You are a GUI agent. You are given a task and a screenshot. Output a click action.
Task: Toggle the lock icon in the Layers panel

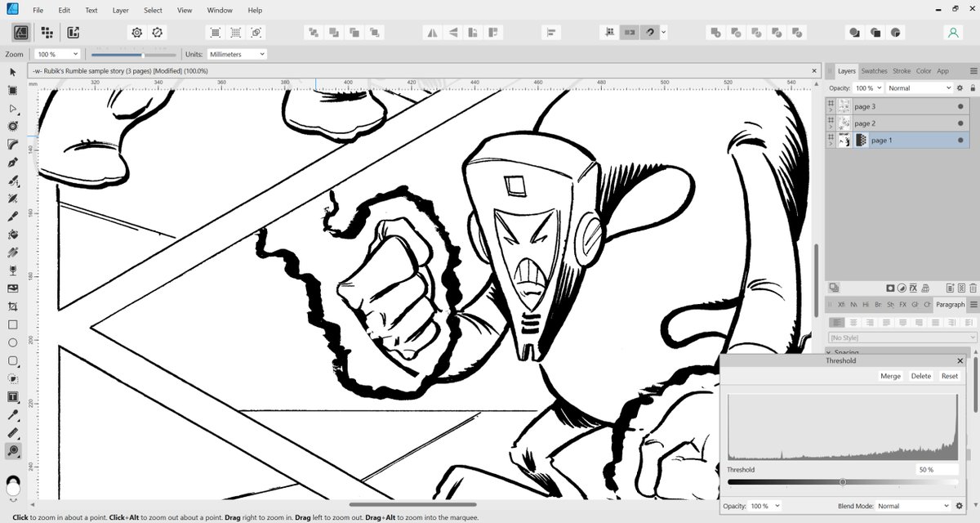point(971,87)
